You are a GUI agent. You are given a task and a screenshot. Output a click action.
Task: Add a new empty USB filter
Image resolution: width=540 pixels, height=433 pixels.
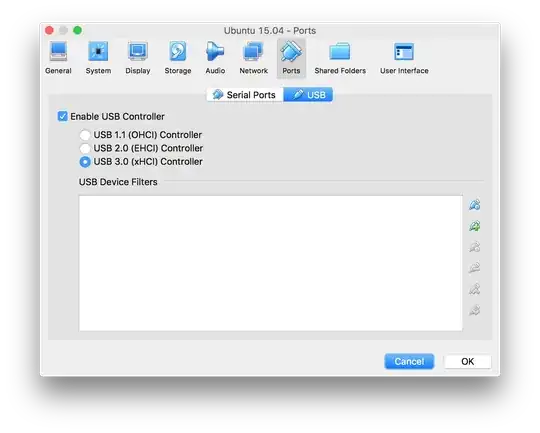tap(475, 205)
